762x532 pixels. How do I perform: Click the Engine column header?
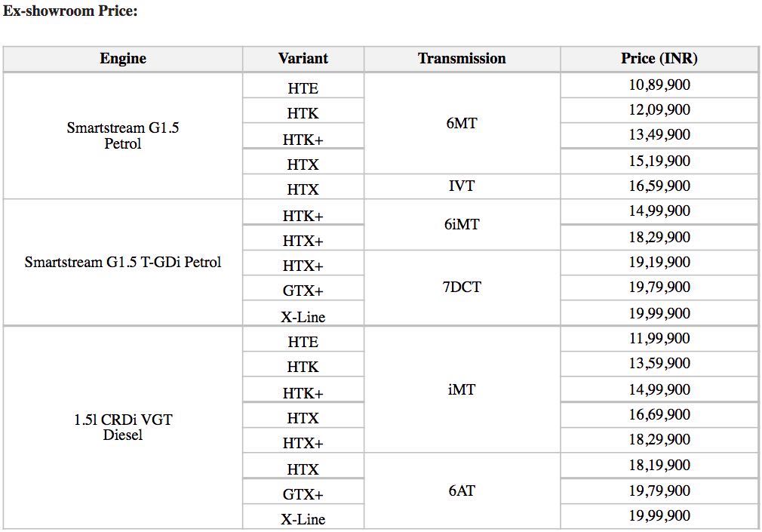tap(123, 59)
